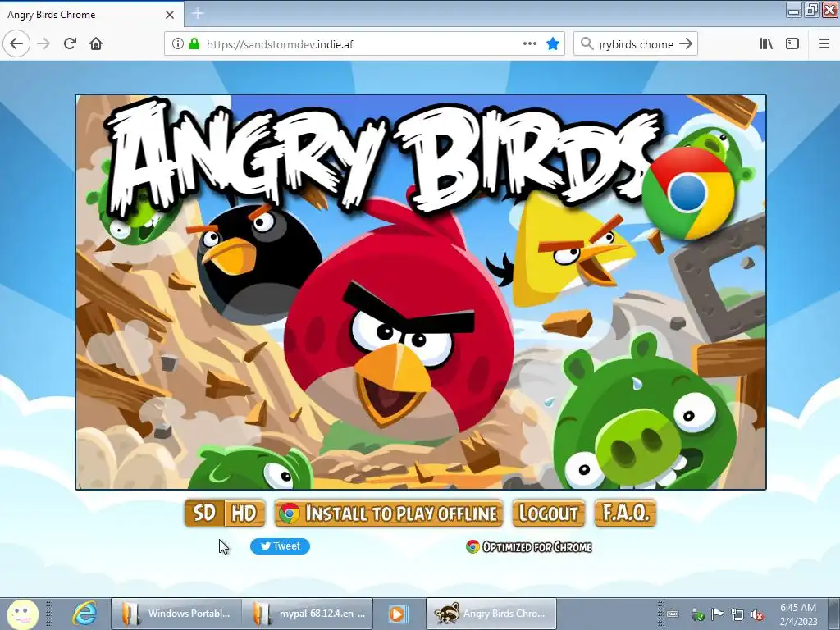Show site information icon in address bar
This screenshot has height=630, width=840.
click(x=177, y=44)
